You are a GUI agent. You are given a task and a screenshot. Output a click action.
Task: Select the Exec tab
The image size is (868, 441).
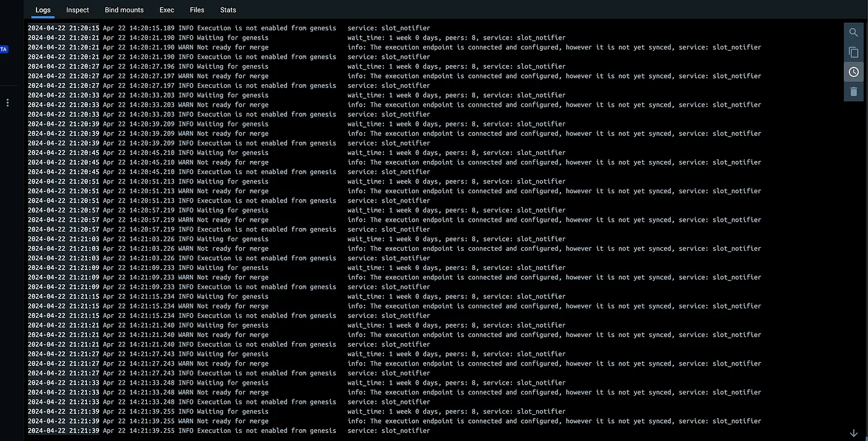167,10
